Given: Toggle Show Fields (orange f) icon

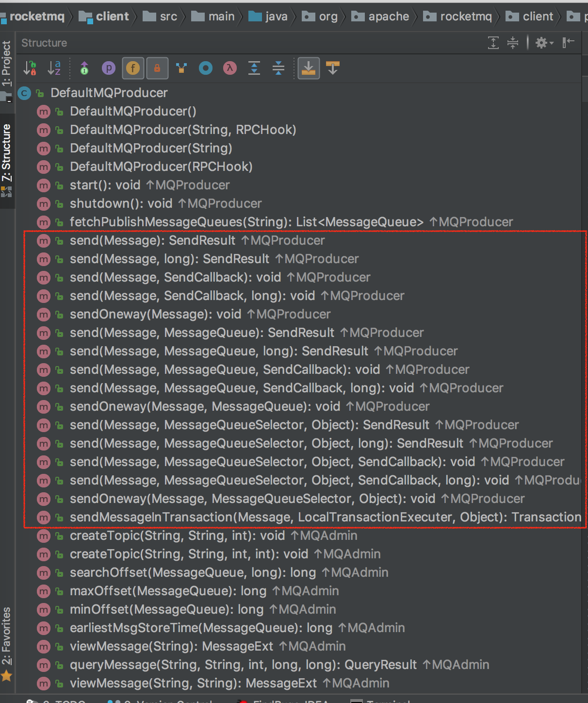Looking at the screenshot, I should (133, 68).
